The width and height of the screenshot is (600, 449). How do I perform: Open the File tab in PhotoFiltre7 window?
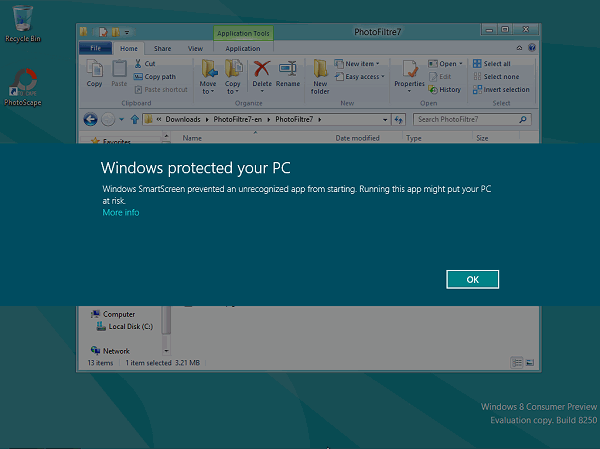pyautogui.click(x=96, y=48)
